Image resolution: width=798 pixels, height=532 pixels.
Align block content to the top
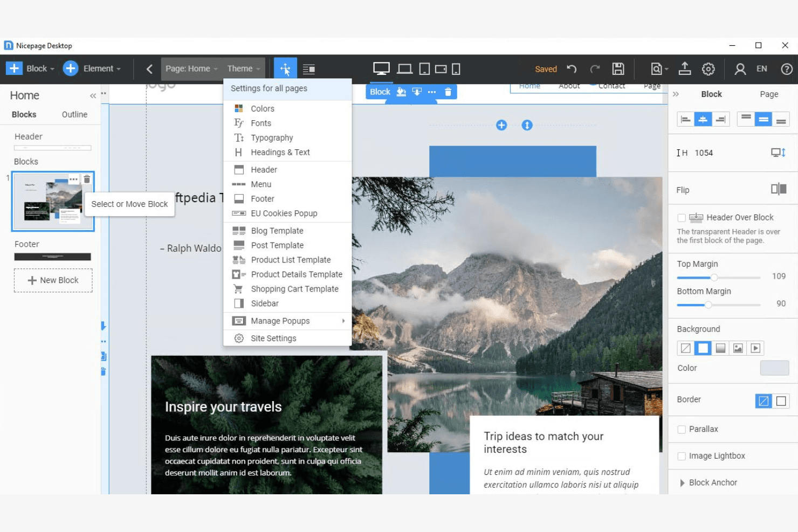746,119
